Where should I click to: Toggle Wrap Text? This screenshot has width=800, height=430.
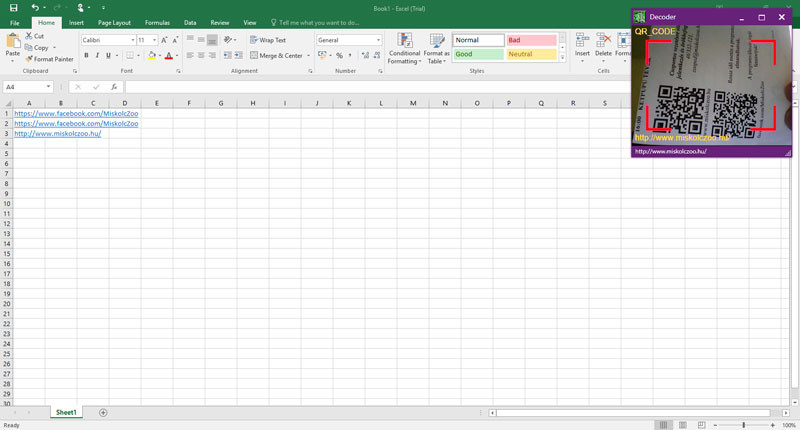coord(268,40)
